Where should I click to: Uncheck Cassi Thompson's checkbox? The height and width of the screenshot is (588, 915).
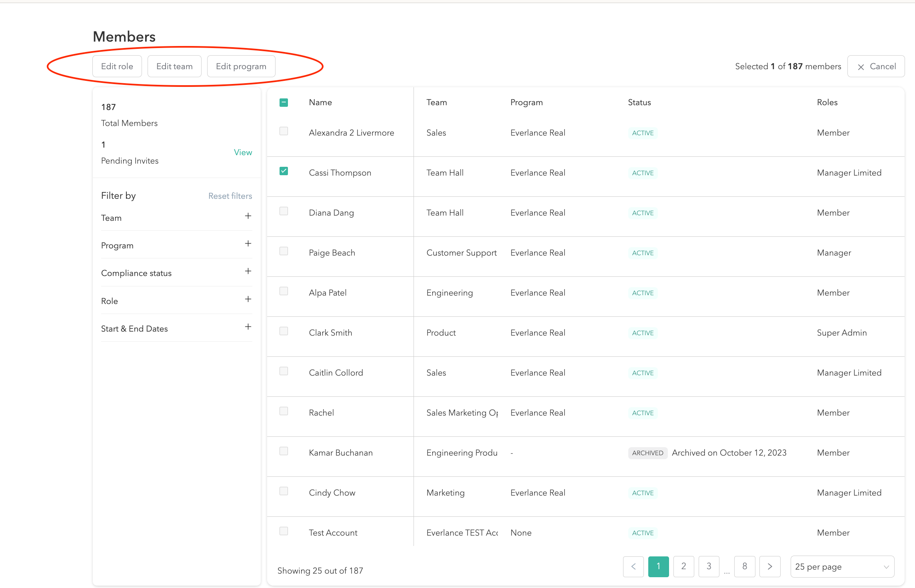coord(284,171)
